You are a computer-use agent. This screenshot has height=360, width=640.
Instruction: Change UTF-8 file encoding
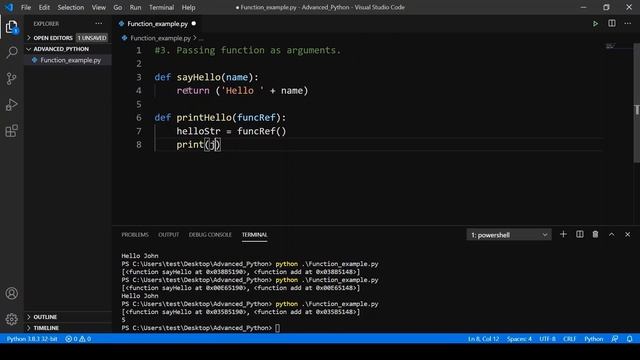(x=547, y=339)
